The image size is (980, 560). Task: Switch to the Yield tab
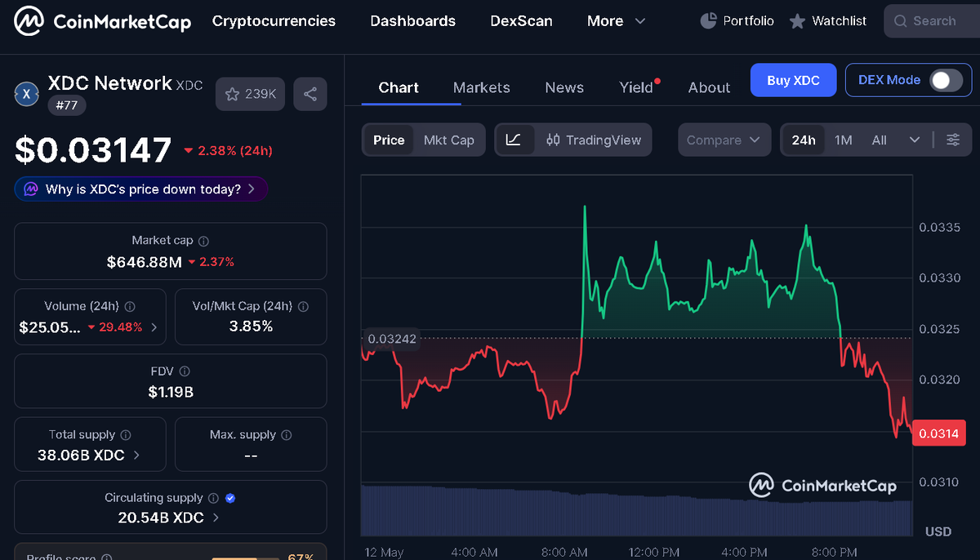coord(636,87)
